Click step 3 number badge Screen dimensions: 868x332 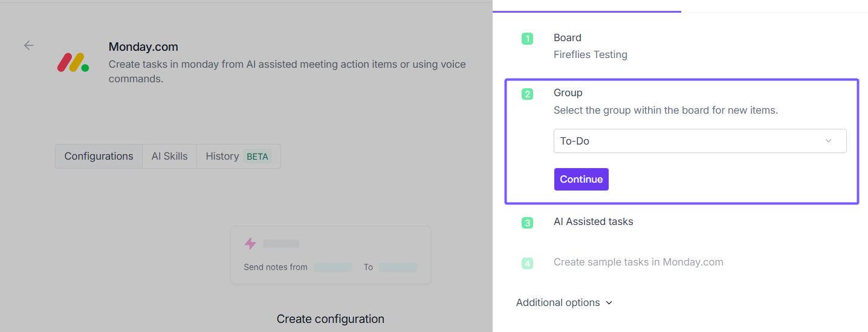527,223
